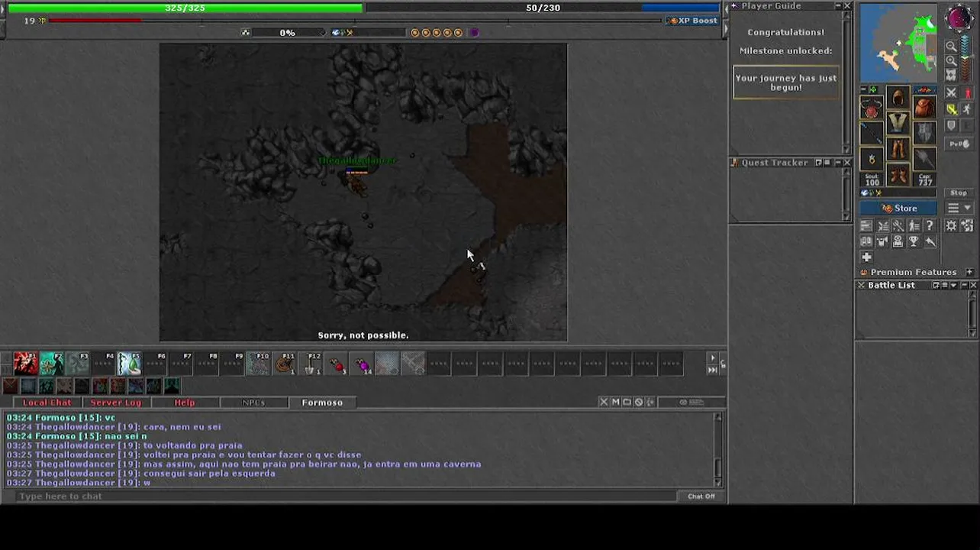Click 'Your journey has just begun!' box
This screenshot has height=550, width=980.
[786, 82]
